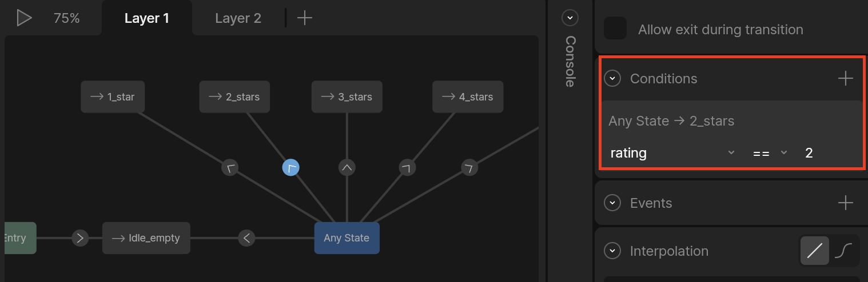Select transition arrow toward 4_stars
868x282 pixels.
coord(407,168)
